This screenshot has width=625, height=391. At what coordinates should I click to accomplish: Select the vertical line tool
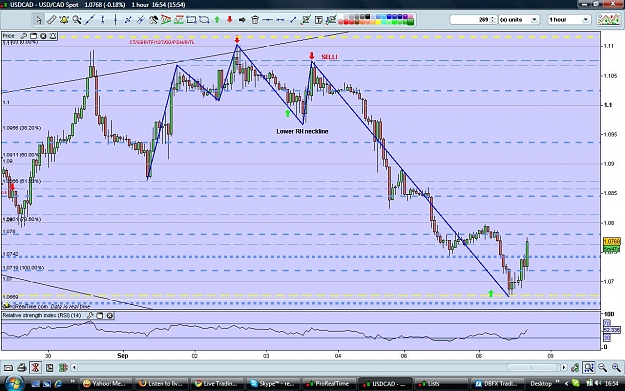(115, 20)
